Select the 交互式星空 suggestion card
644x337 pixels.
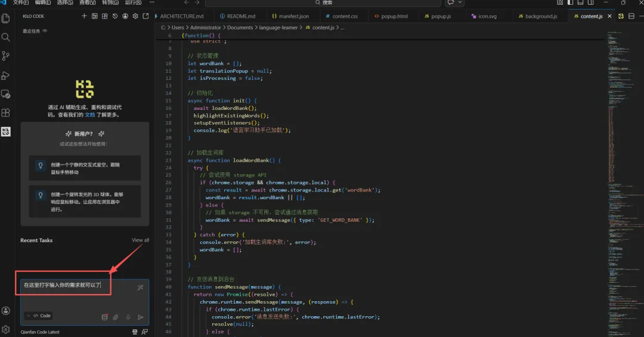coord(85,168)
